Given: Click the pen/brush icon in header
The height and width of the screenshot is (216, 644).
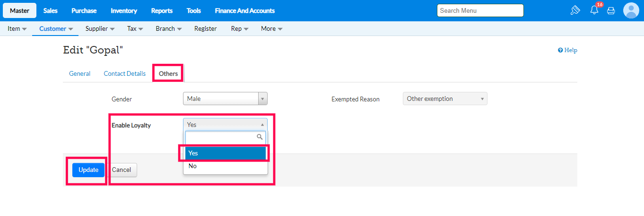Looking at the screenshot, I should point(575,10).
